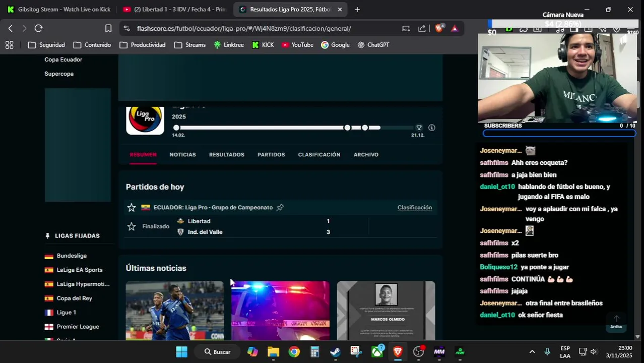
Task: Open the RESULTADOS tab
Action: [x=227, y=155]
